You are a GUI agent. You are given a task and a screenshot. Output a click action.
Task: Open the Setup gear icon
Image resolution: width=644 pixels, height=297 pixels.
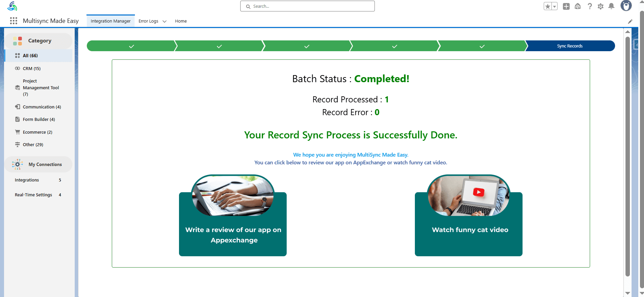tap(601, 6)
